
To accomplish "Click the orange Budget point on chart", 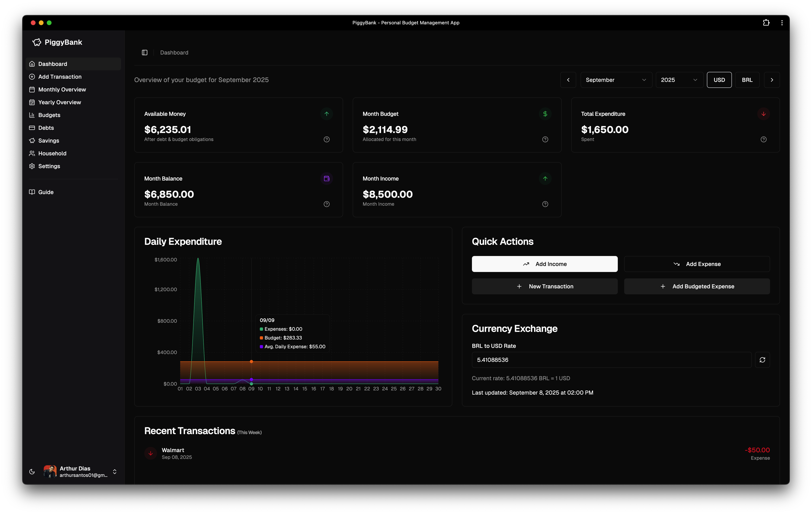I will [251, 362].
